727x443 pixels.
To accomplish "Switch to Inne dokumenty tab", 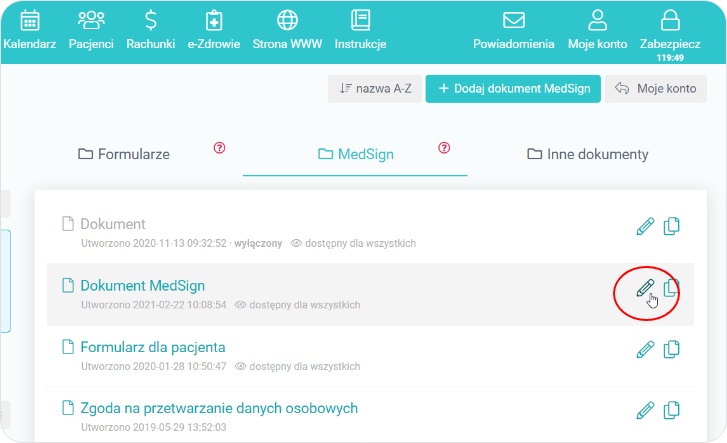I will coord(587,154).
